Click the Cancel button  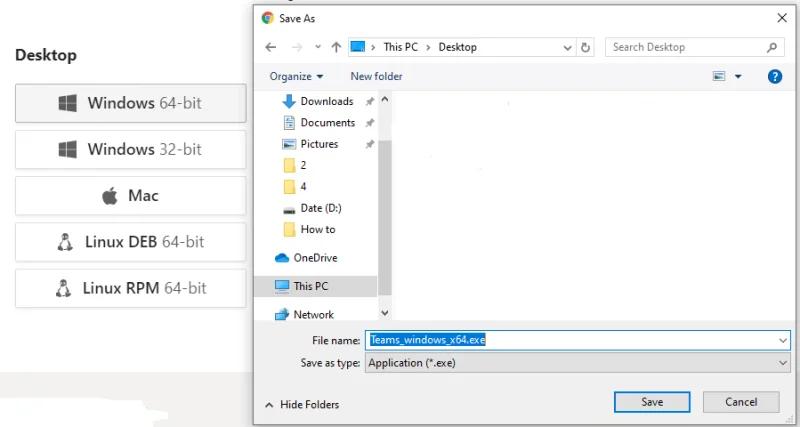(x=741, y=402)
